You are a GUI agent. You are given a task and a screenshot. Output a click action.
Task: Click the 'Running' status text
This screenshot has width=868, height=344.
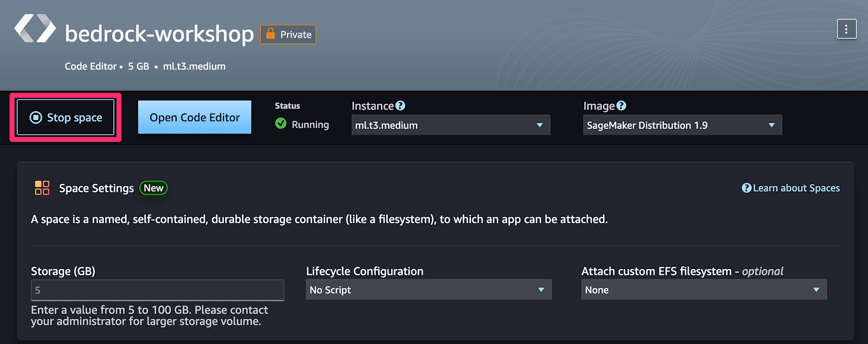(x=310, y=125)
